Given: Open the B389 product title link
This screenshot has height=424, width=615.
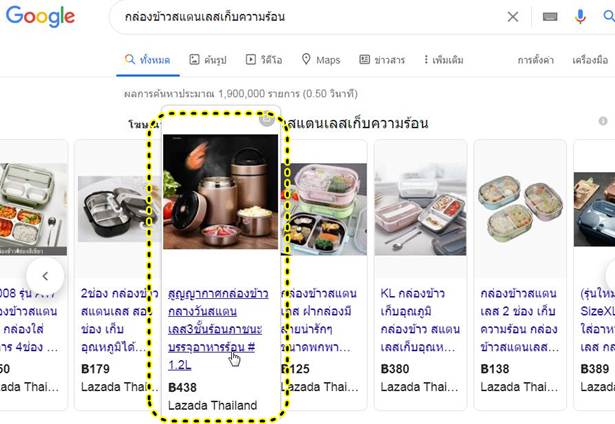Looking at the screenshot, I should [597, 320].
